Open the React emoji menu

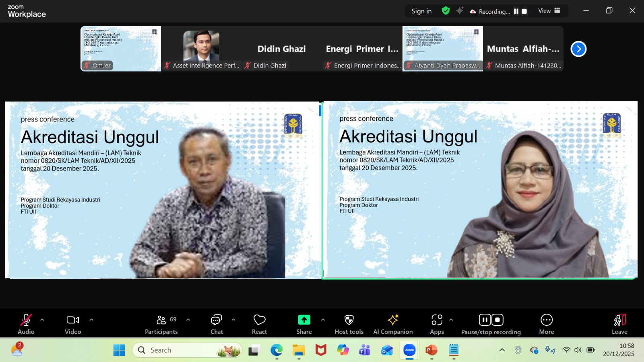point(259,324)
